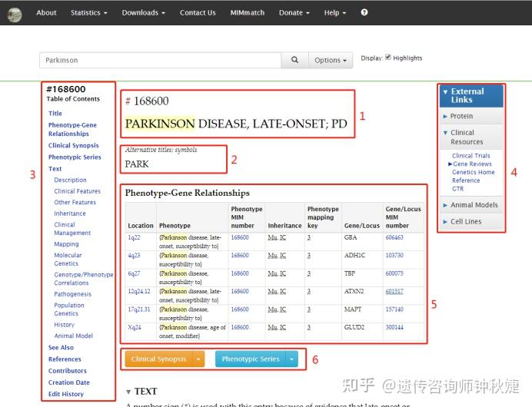Screen dimensions: 532x407
Task: Open Genetics Home Reference link
Action: [474, 176]
